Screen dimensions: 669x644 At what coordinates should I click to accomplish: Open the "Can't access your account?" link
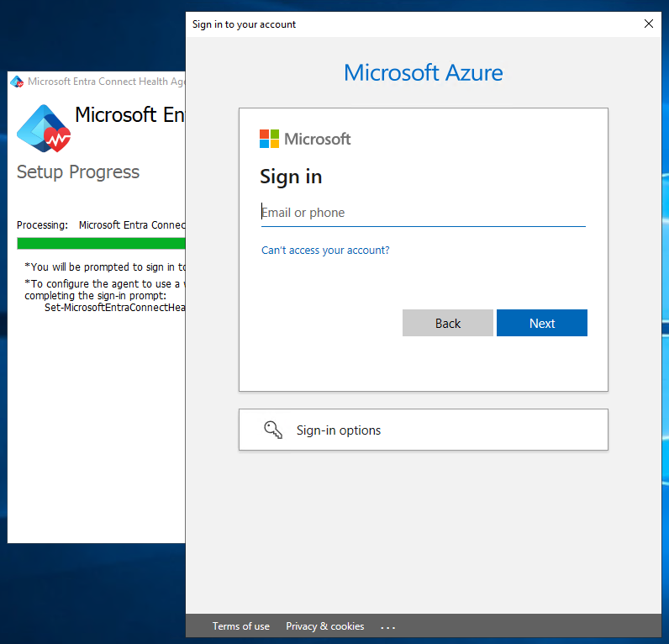click(325, 251)
